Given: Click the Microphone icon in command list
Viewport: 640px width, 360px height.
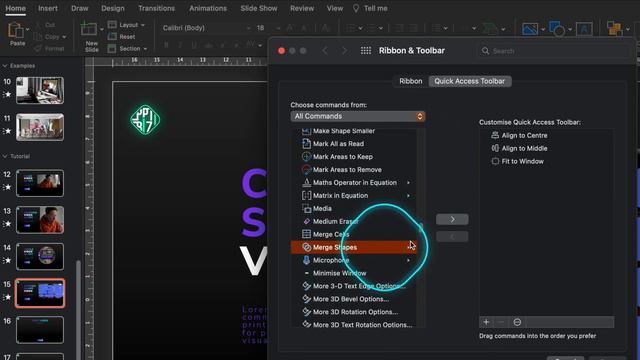Looking at the screenshot, I should click(306, 260).
